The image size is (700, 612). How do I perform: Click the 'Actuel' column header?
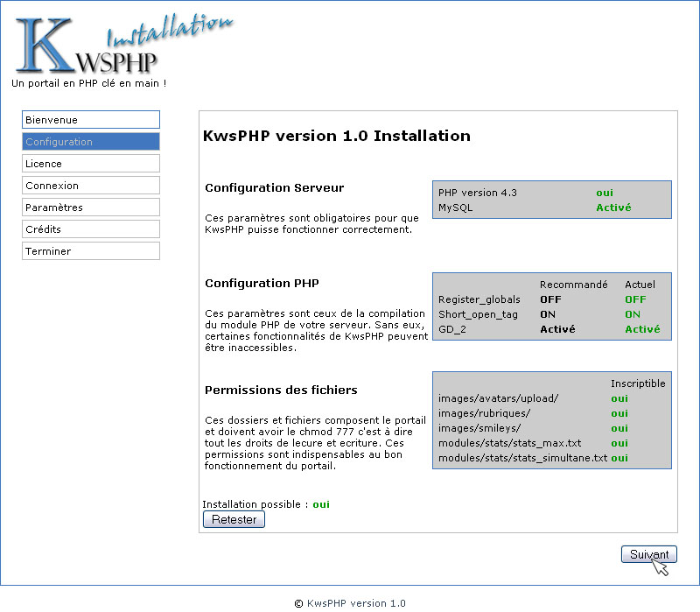pyautogui.click(x=640, y=285)
